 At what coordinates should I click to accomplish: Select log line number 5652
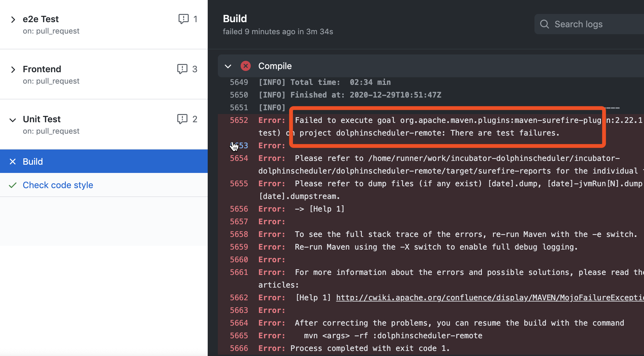tap(239, 120)
